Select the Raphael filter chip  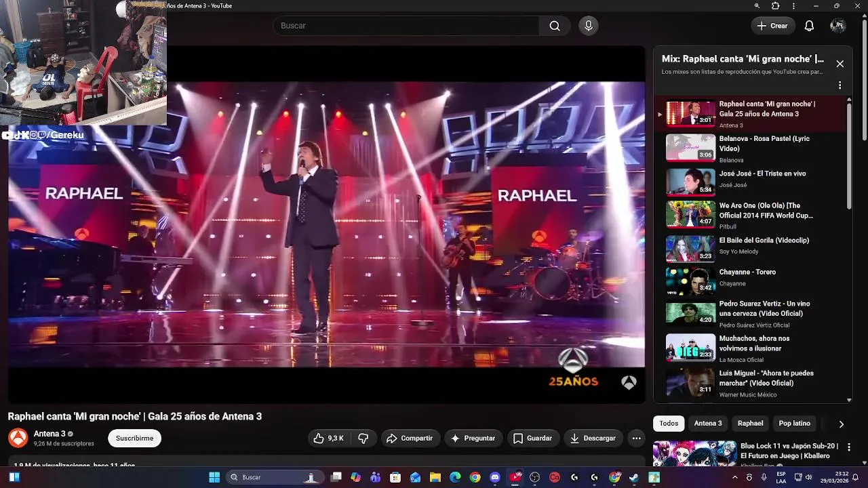(x=750, y=424)
